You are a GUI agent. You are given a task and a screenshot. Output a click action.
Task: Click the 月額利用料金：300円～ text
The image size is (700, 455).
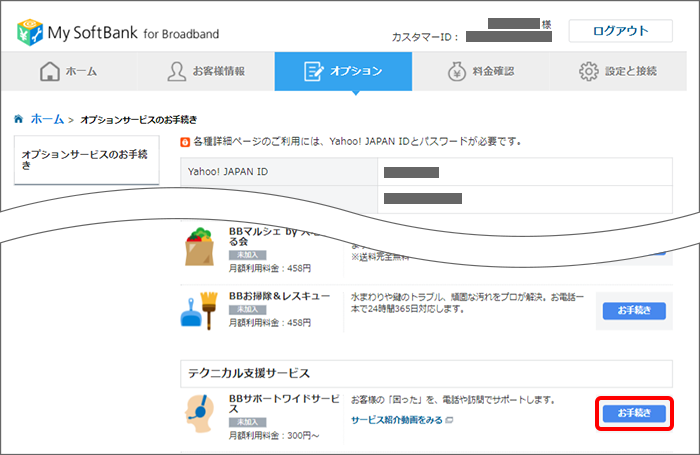[274, 435]
